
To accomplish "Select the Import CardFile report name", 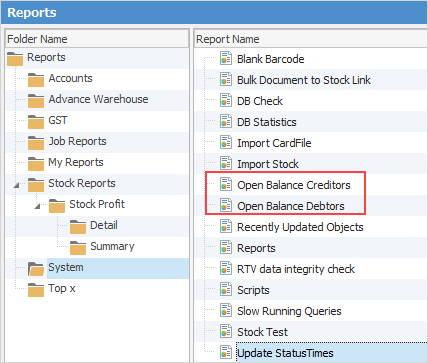I will tap(274, 143).
